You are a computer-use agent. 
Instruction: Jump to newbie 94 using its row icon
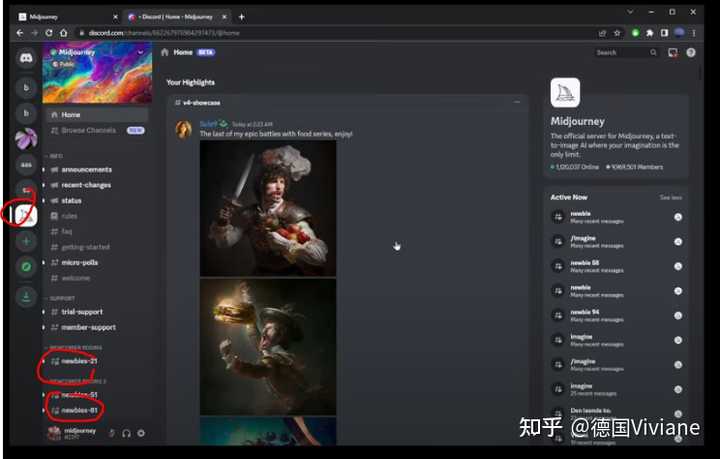click(678, 315)
